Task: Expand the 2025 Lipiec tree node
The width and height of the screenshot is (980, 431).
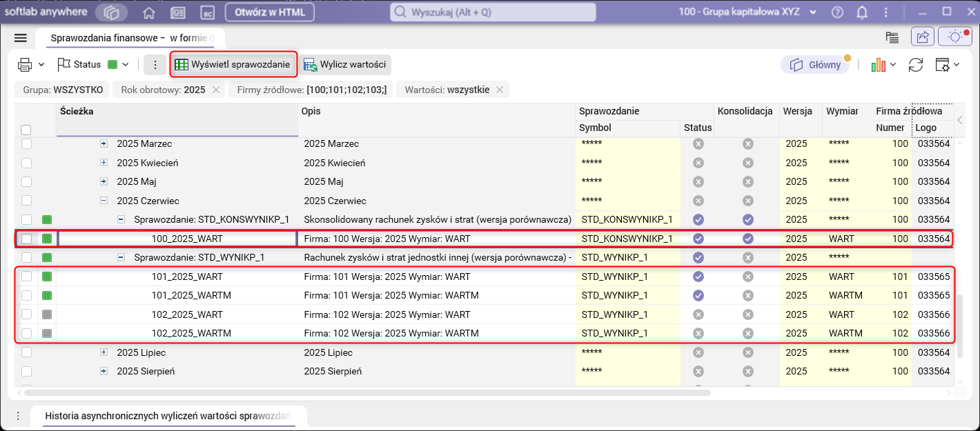Action: point(104,352)
